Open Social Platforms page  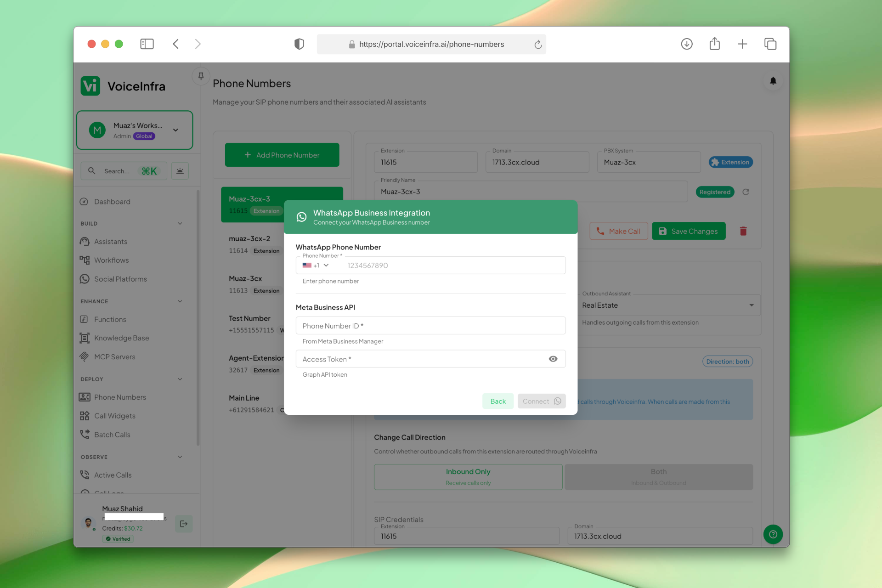[121, 279]
